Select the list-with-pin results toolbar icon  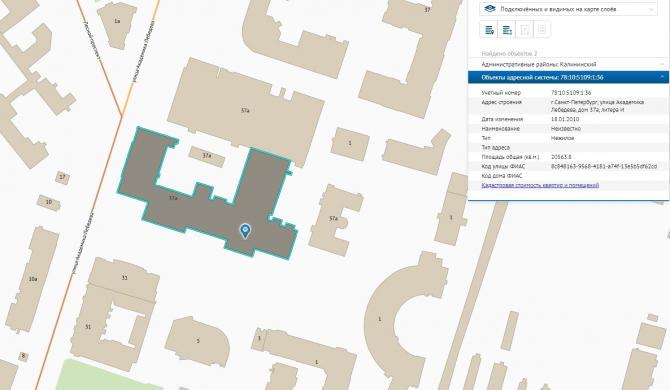click(489, 30)
